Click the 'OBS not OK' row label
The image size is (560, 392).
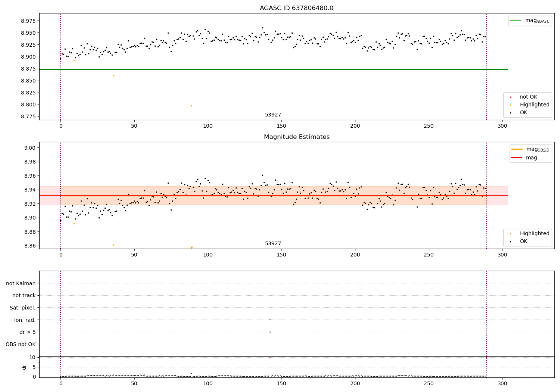point(21,345)
